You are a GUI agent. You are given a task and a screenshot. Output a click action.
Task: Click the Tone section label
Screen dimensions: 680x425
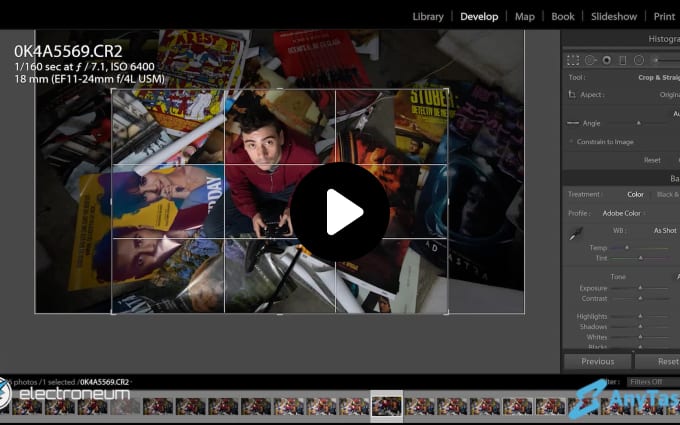(618, 277)
